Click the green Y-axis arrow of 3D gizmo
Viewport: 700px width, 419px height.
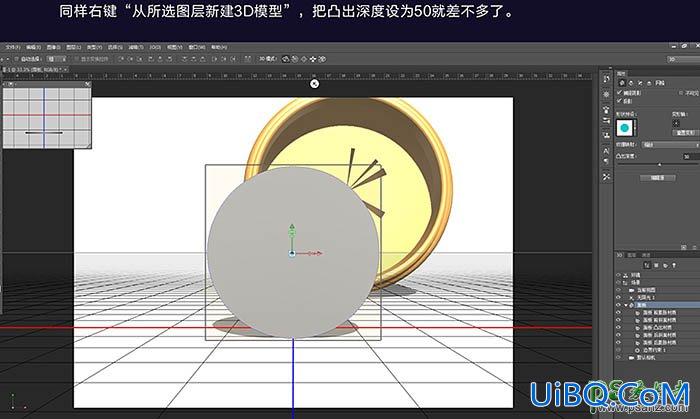pos(292,227)
